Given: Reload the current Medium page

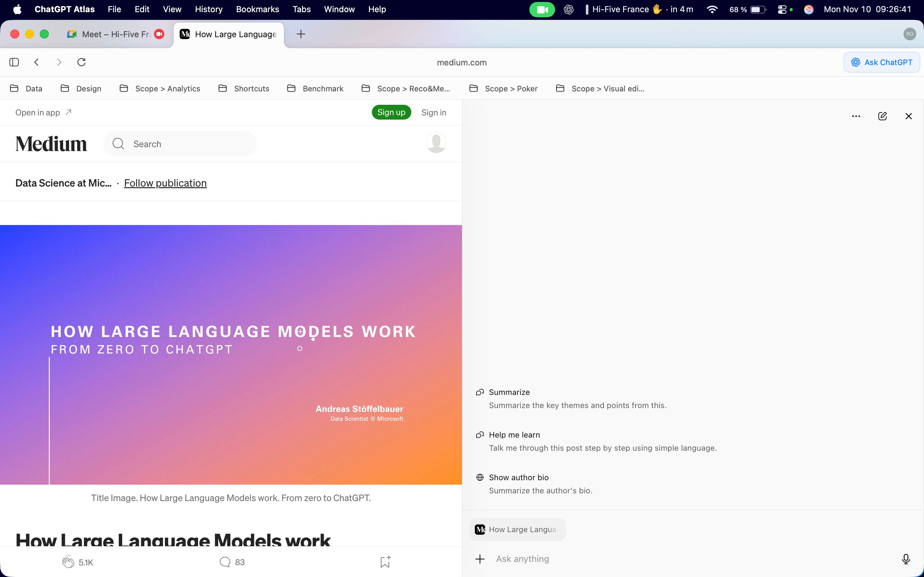Looking at the screenshot, I should click(x=81, y=62).
